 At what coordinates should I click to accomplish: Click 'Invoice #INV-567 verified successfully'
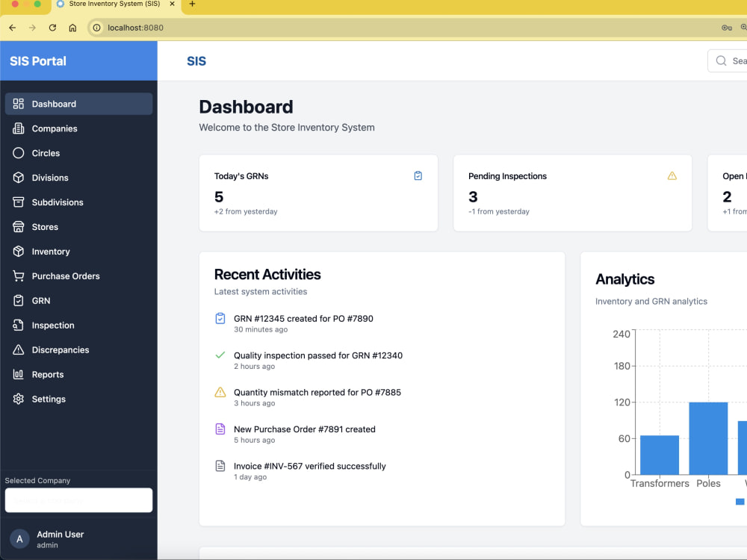coord(310,466)
